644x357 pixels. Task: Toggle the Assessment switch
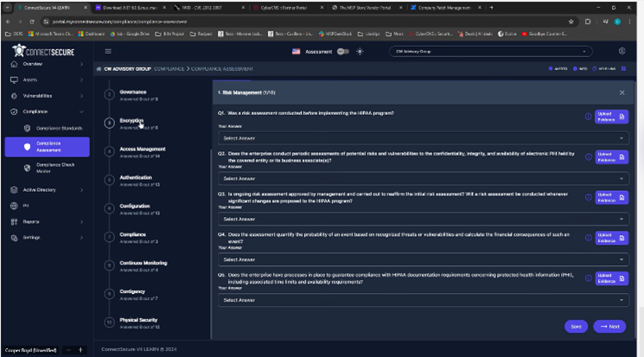point(343,51)
